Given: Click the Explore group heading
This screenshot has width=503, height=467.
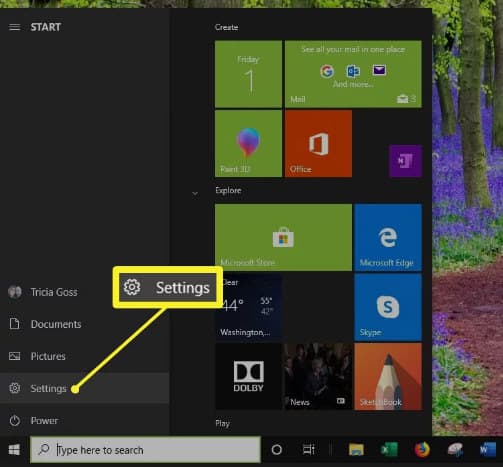Looking at the screenshot, I should click(x=228, y=190).
